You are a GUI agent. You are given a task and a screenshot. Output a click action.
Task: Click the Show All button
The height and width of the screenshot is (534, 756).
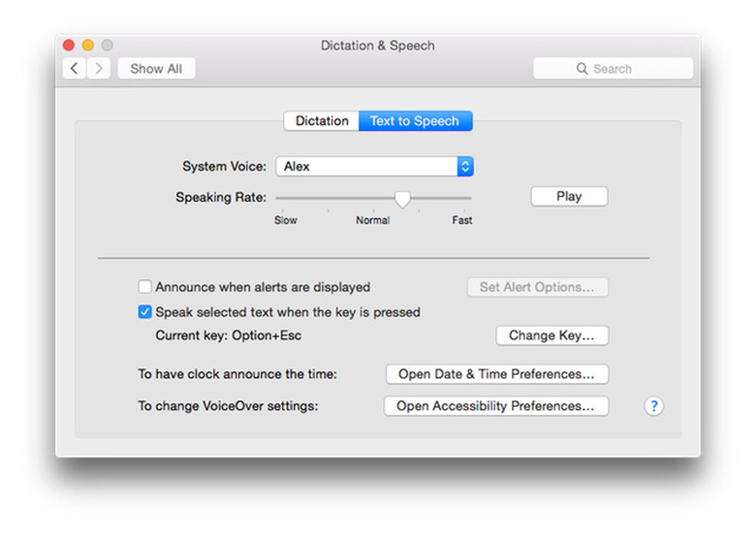[x=156, y=69]
